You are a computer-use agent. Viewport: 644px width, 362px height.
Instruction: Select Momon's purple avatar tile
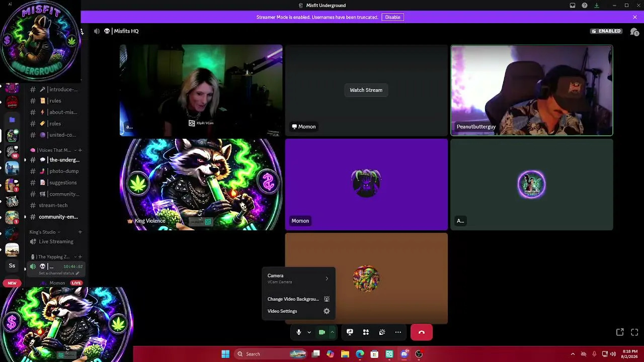coord(366,185)
